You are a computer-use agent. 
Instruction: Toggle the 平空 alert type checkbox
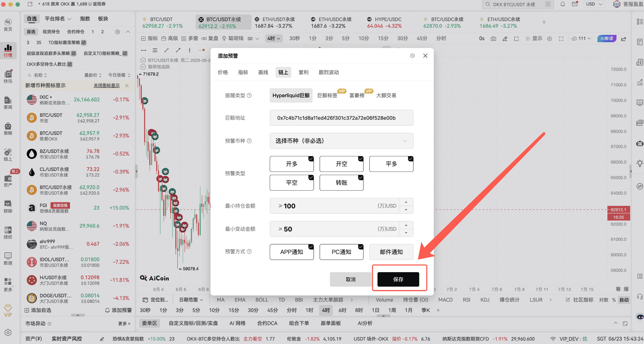coord(292,183)
